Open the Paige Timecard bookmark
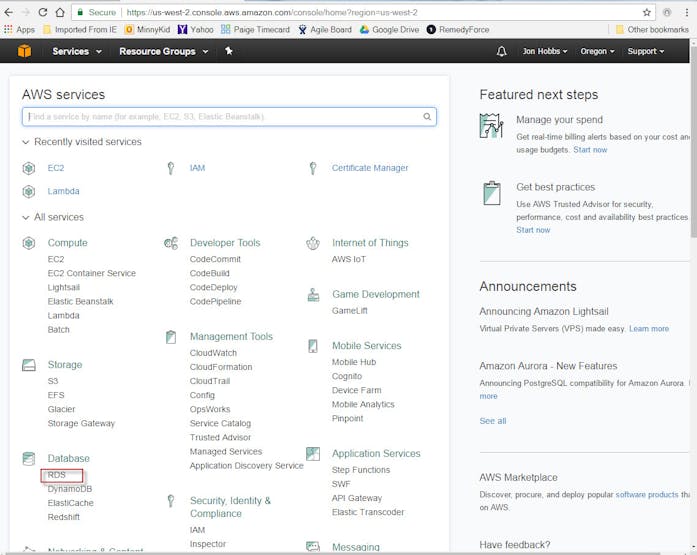 point(255,30)
